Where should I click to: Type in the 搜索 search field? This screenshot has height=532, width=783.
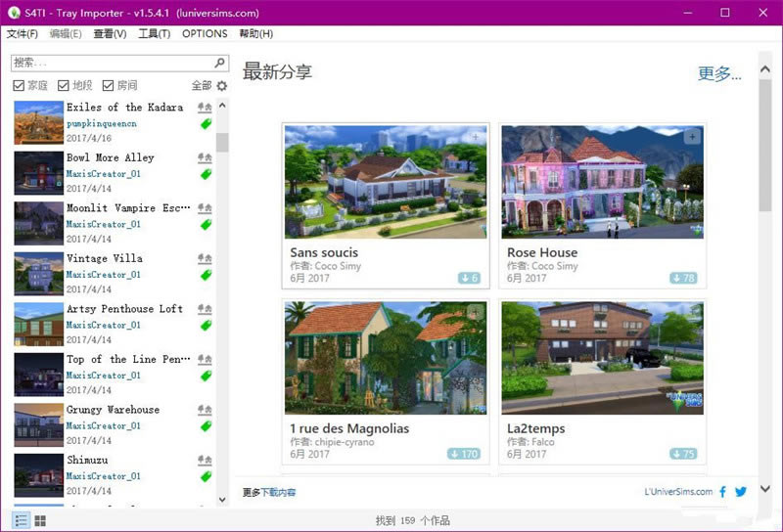pos(108,63)
